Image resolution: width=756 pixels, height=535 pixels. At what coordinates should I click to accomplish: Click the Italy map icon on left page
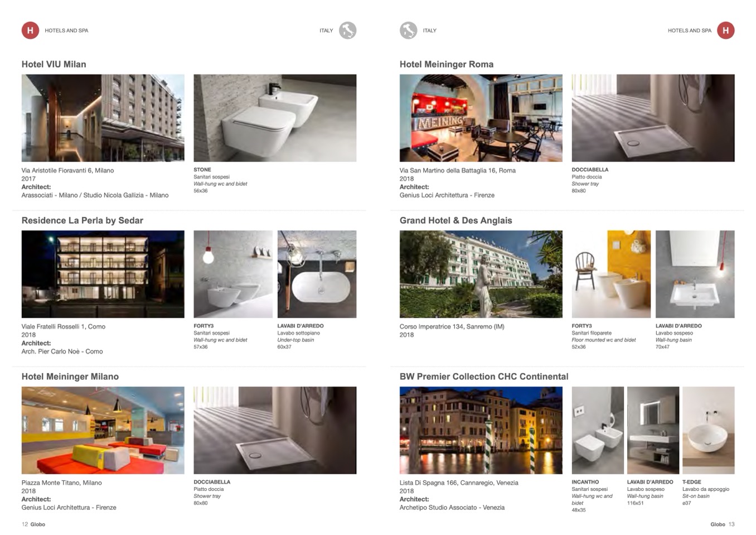pos(347,30)
